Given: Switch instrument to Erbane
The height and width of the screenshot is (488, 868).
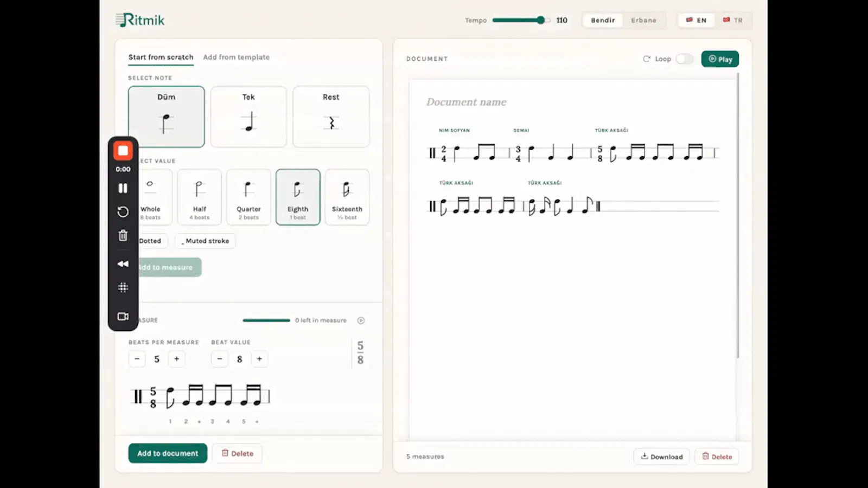Looking at the screenshot, I should coord(643,20).
